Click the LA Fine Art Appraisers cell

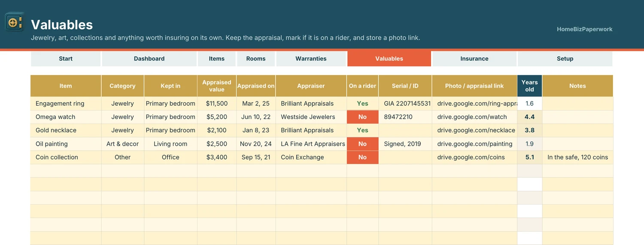pos(311,144)
